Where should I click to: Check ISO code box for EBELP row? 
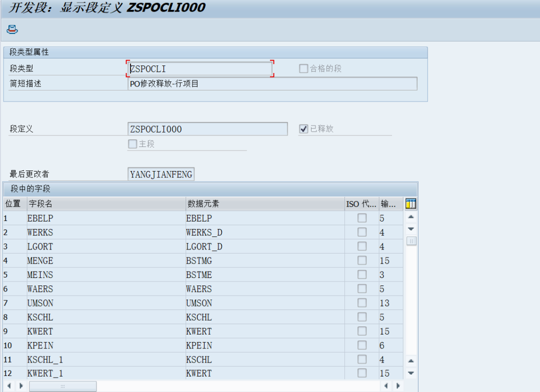click(x=362, y=218)
